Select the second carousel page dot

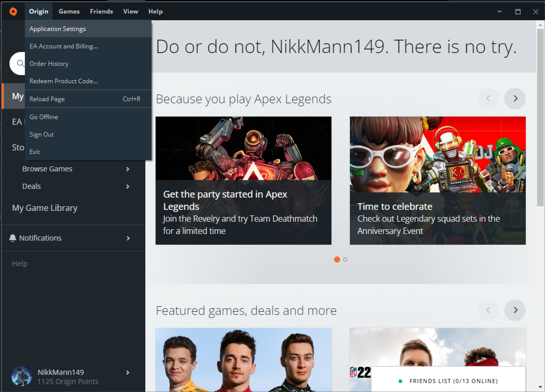345,260
